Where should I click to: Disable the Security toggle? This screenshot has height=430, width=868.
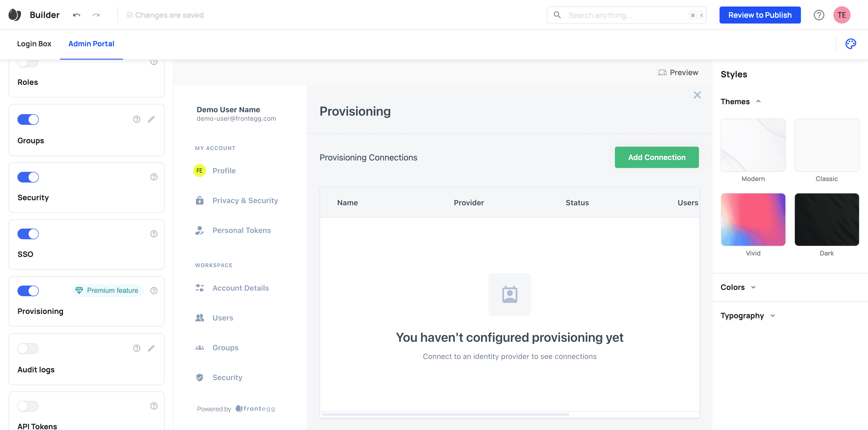pos(28,177)
